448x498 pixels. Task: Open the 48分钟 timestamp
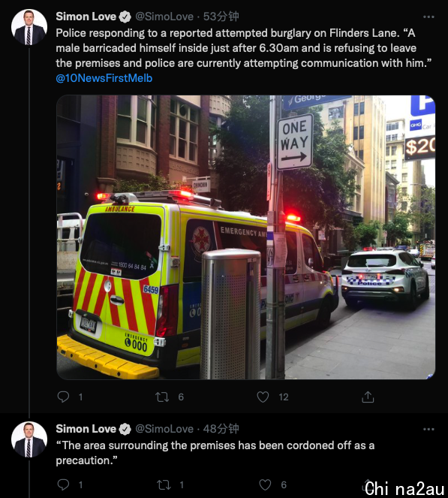tap(221, 429)
